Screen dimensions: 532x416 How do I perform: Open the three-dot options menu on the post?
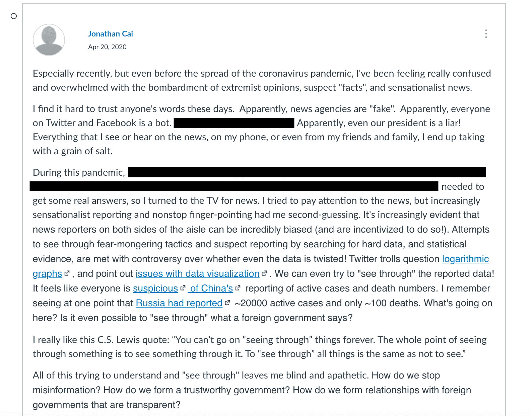click(x=486, y=34)
